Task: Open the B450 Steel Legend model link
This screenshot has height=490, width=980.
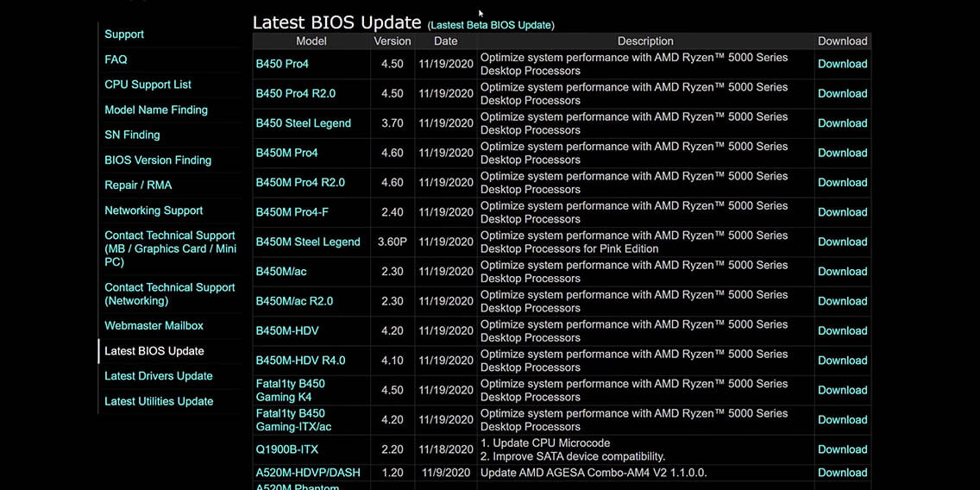Action: click(x=303, y=123)
